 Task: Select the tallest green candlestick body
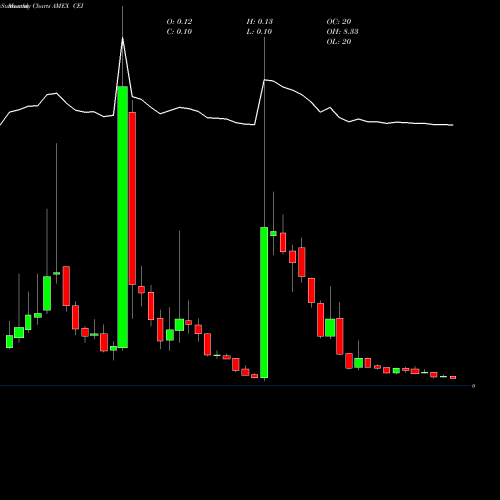pyautogui.click(x=123, y=217)
